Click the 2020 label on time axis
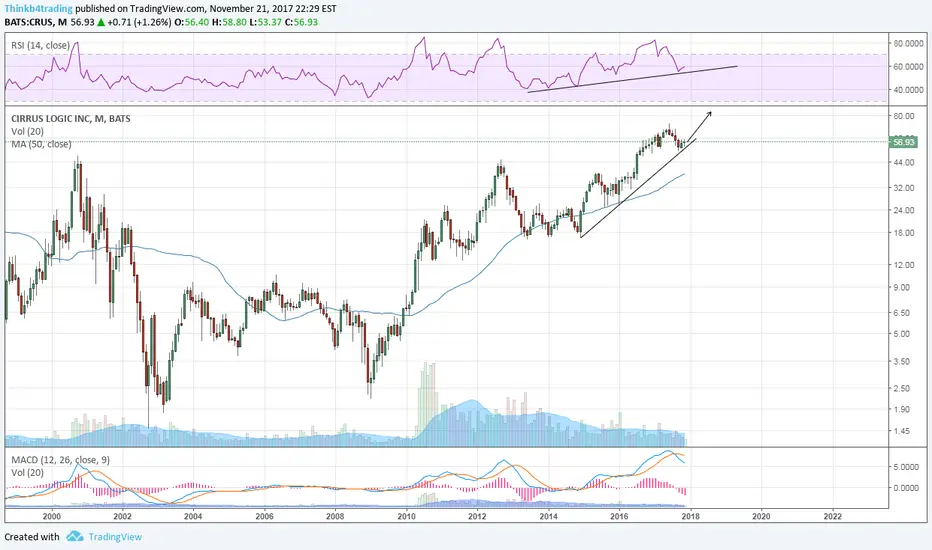This screenshot has height=550, width=932. [x=761, y=516]
